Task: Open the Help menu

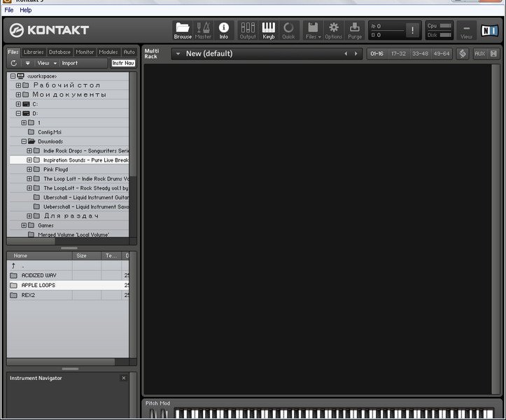Action: tap(26, 10)
